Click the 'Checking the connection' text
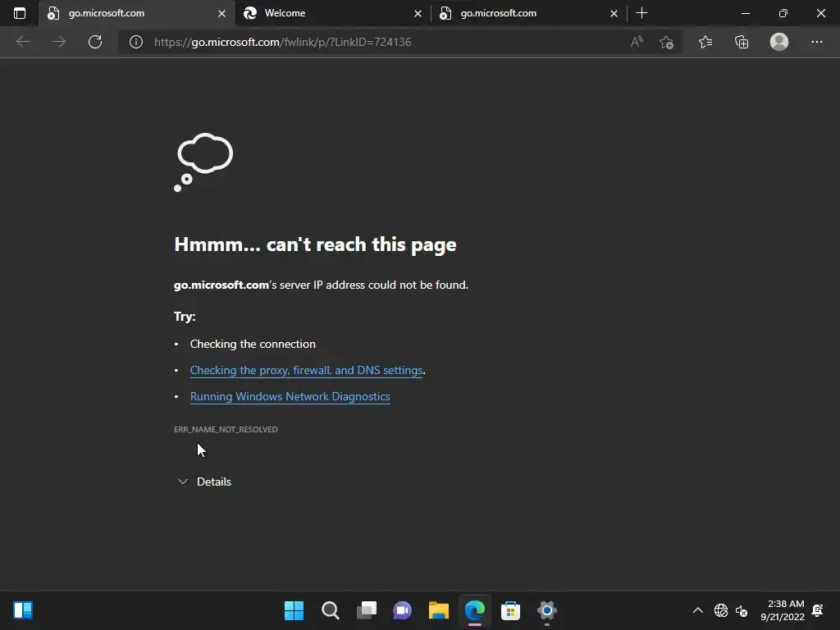 coord(253,344)
